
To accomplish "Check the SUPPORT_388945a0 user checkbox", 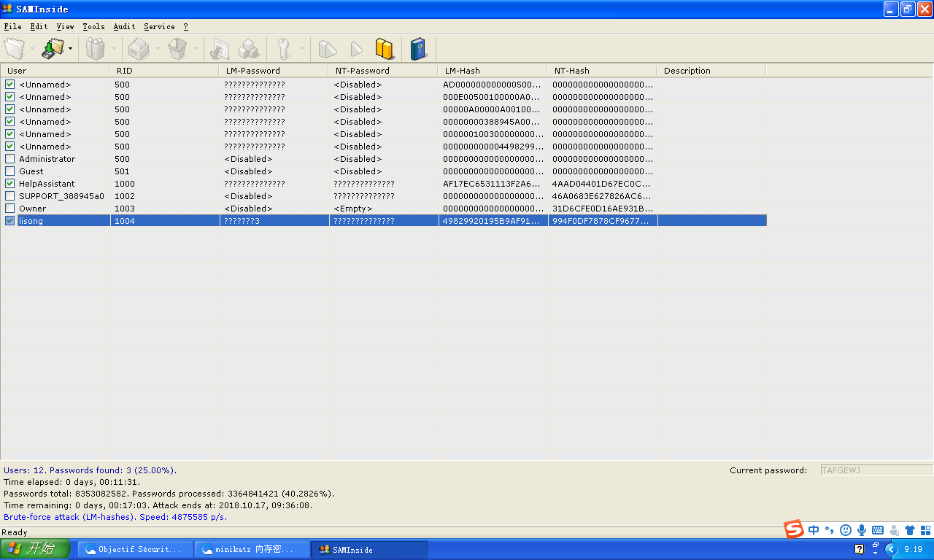I will tap(10, 196).
